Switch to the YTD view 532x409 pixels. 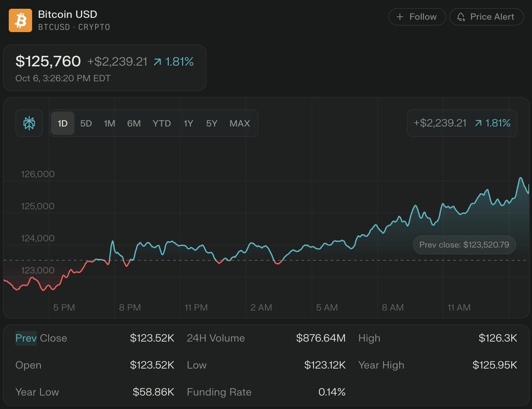162,123
